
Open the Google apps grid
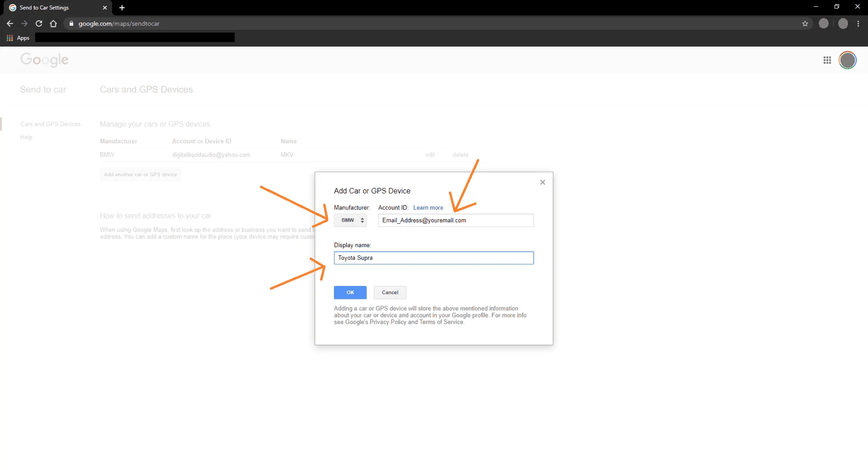pos(827,60)
